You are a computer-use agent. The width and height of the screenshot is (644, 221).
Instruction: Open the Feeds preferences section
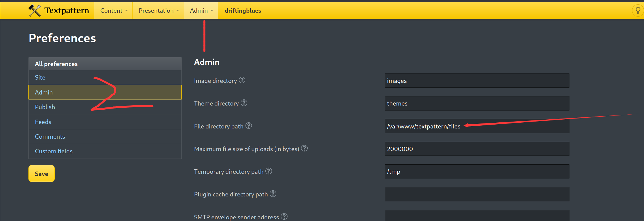43,122
